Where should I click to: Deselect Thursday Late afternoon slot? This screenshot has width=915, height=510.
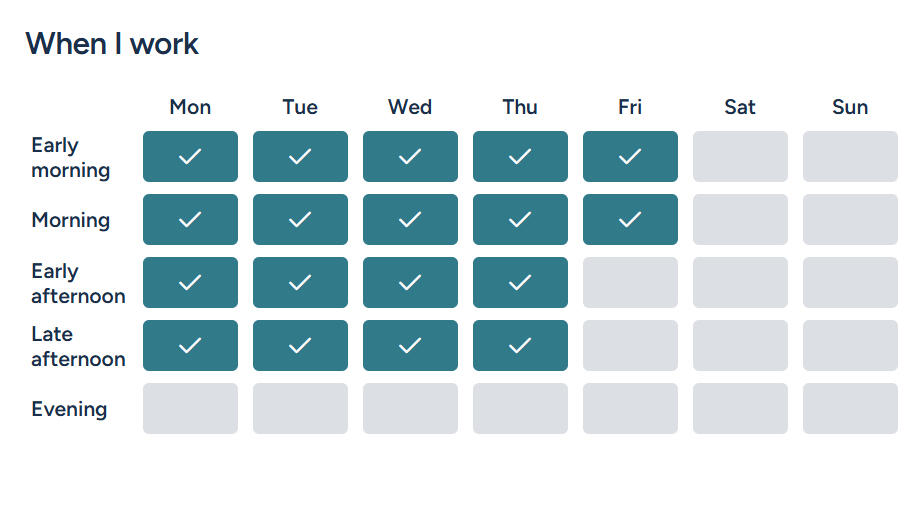point(520,346)
